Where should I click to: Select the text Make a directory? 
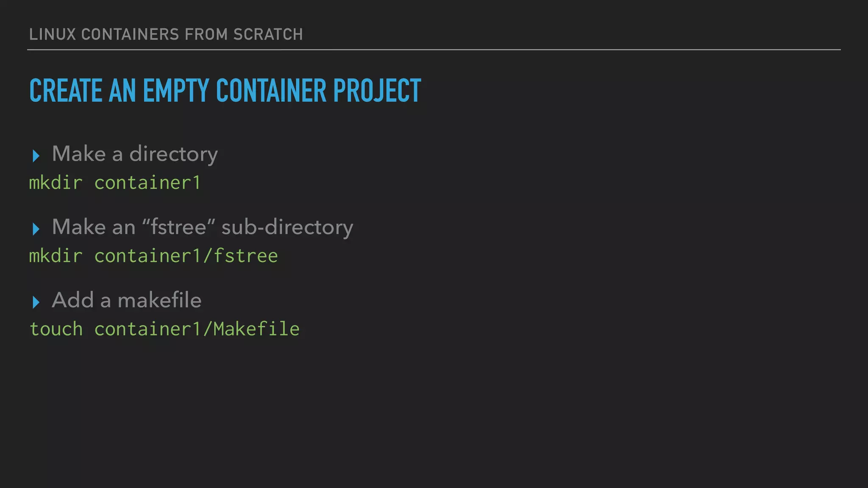click(x=135, y=154)
